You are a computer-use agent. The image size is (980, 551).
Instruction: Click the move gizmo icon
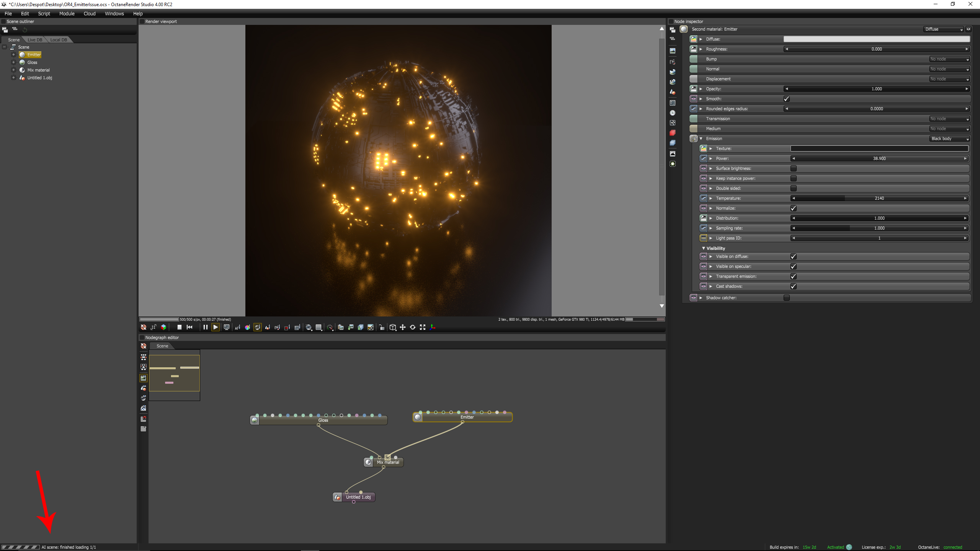point(403,327)
